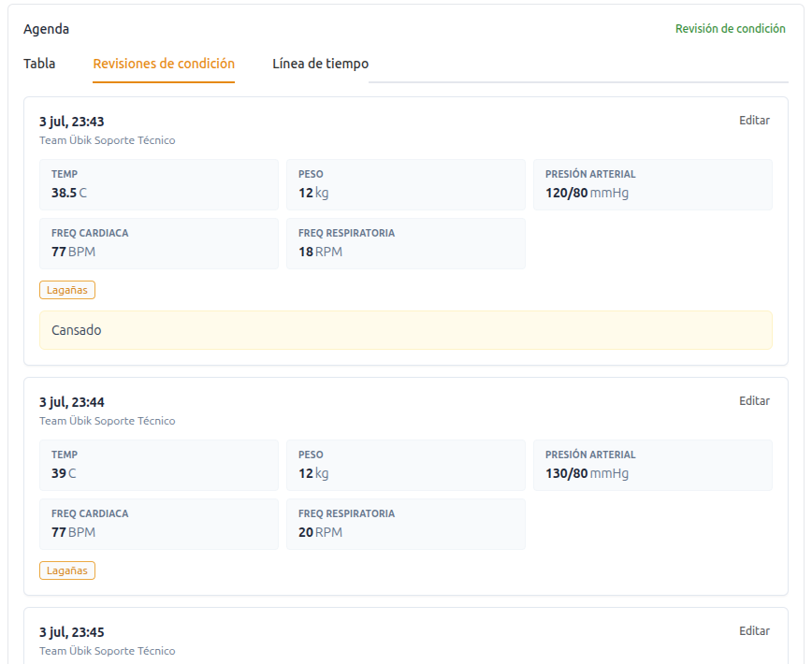Open the Línea de tiempo tab

[321, 64]
